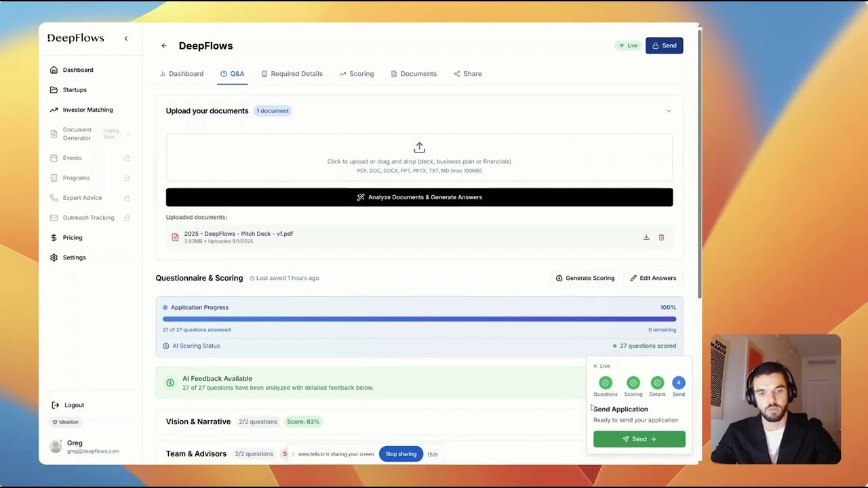The width and height of the screenshot is (868, 488).
Task: Click Edit Answers button
Action: pyautogui.click(x=652, y=278)
